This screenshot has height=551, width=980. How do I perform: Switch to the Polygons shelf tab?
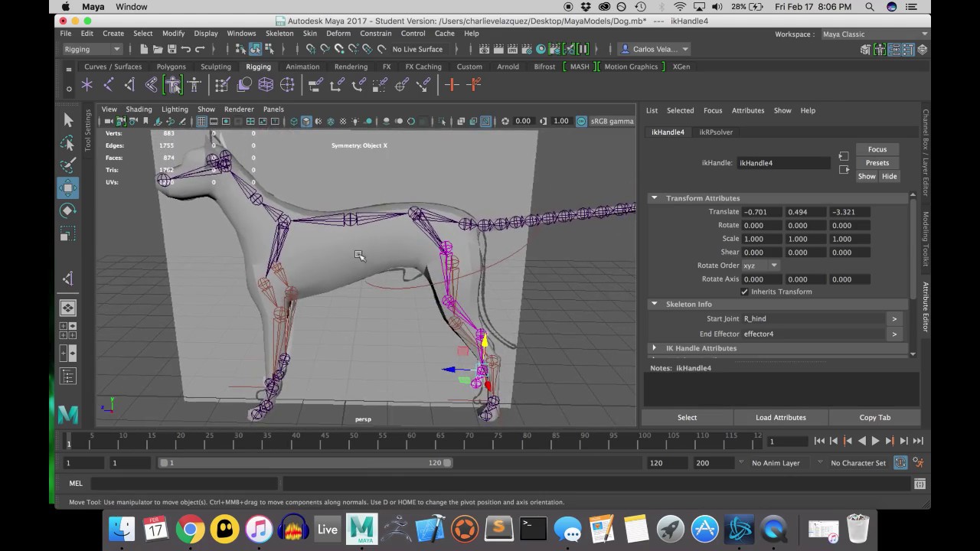coord(171,67)
